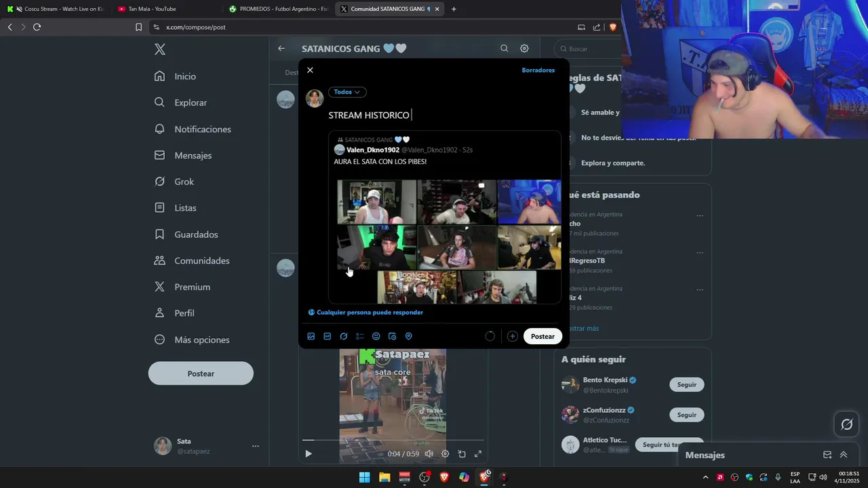Open taskbar volume control
868x488 pixels.
coord(823,477)
